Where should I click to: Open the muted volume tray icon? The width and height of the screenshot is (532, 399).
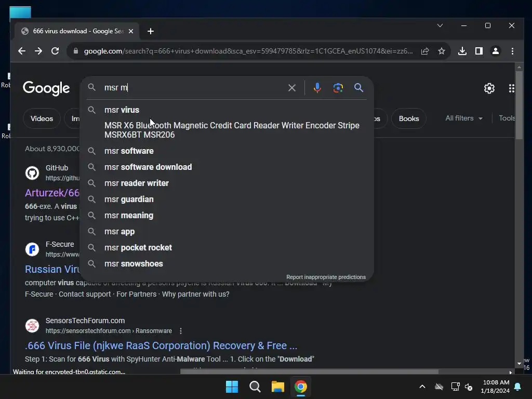(469, 387)
